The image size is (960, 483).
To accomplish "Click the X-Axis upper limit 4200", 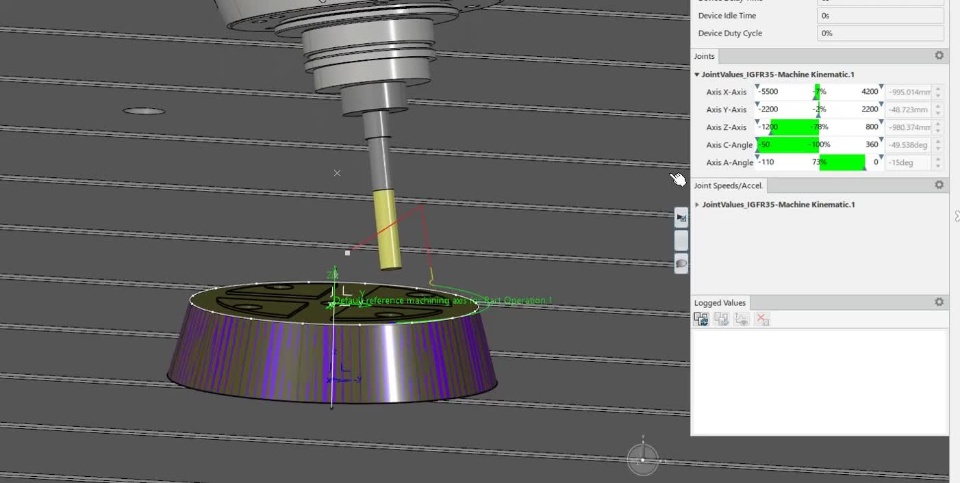I will pos(869,92).
